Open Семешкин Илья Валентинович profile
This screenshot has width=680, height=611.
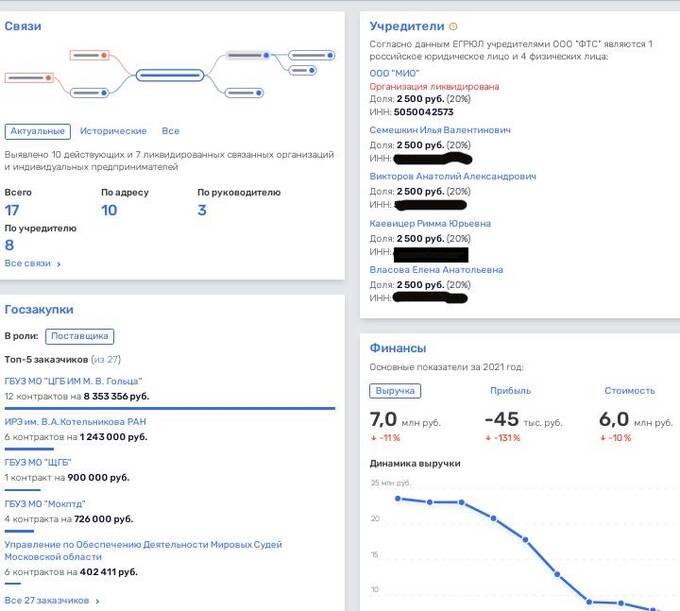(440, 130)
